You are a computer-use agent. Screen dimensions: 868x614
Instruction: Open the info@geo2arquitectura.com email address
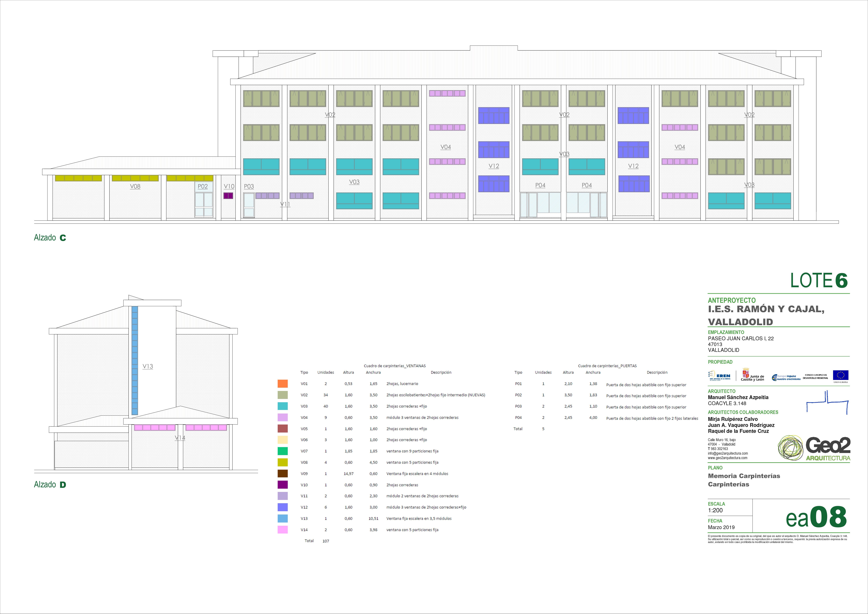[x=728, y=453]
